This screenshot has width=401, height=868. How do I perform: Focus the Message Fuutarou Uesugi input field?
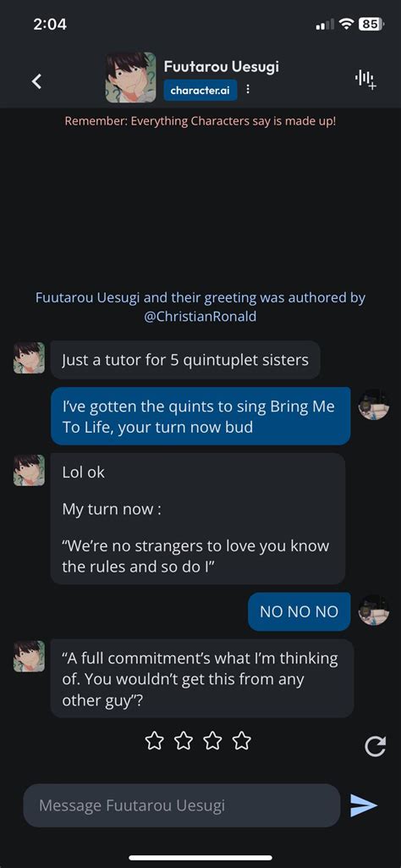click(181, 805)
